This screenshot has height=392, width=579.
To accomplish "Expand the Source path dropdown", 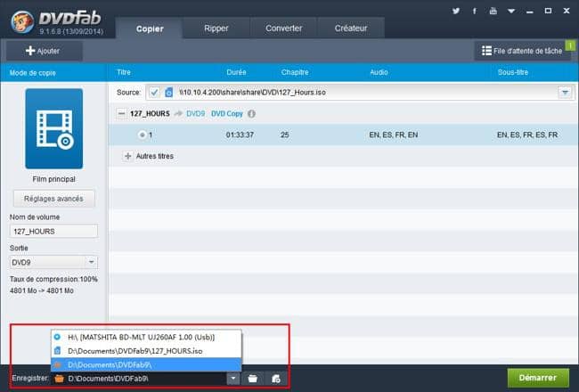I will click(565, 93).
